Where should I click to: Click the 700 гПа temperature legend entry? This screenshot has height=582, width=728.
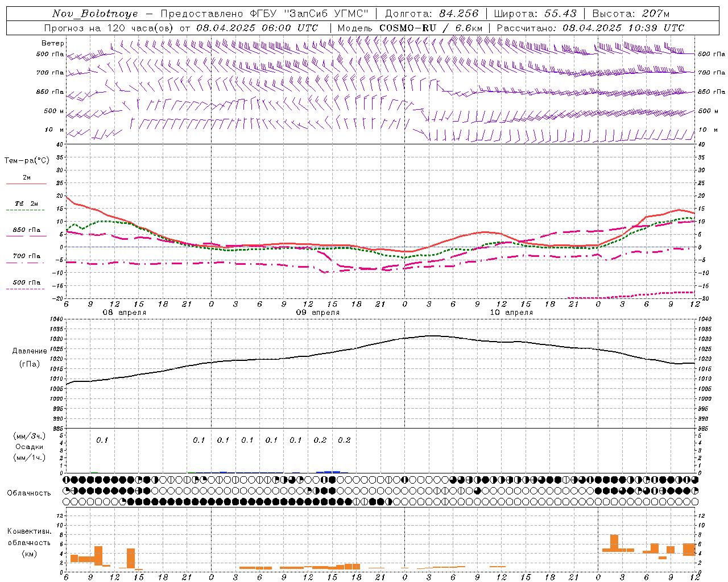tap(27, 256)
